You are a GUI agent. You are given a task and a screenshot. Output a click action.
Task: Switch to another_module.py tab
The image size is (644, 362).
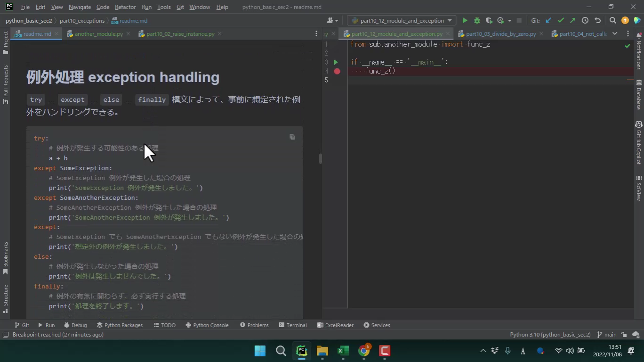click(98, 34)
